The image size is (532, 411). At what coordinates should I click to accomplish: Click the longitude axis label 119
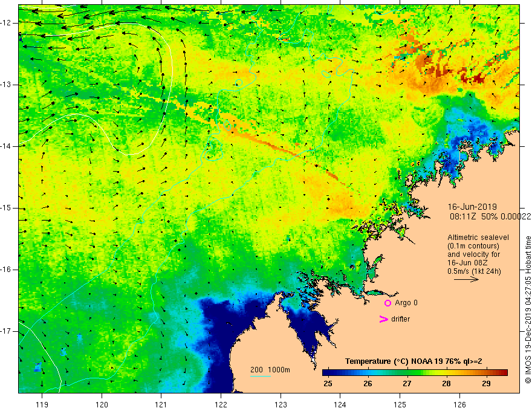tap(42, 404)
